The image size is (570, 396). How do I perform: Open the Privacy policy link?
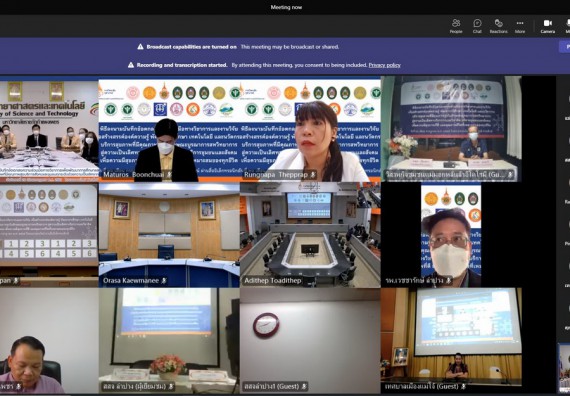click(384, 65)
